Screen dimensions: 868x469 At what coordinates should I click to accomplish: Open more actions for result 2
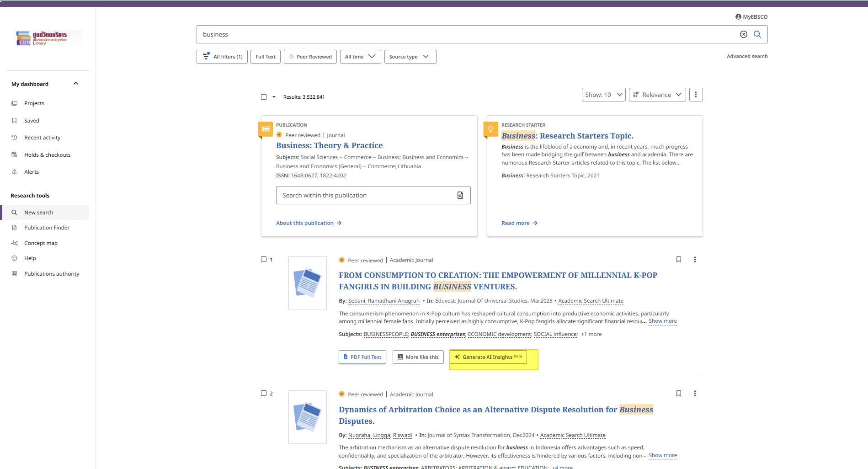(695, 394)
